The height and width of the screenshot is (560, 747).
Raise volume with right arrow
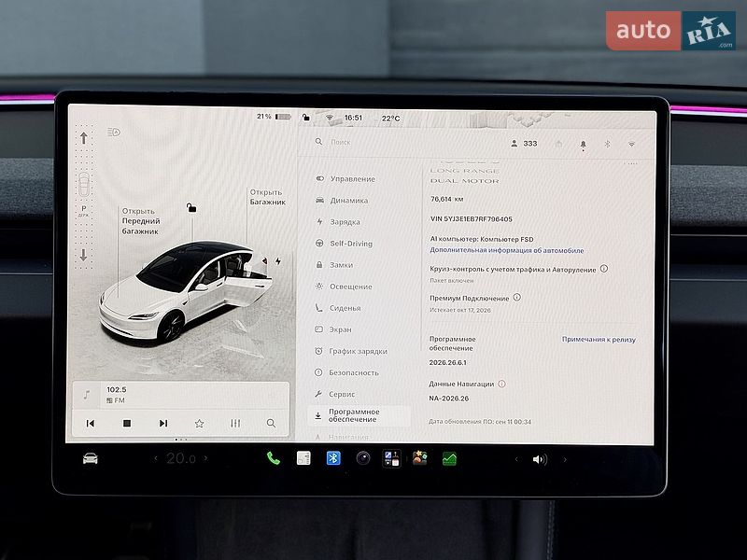point(565,459)
